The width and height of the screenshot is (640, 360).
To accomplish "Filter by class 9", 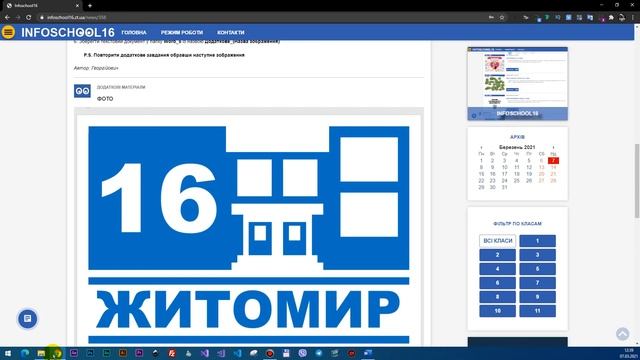I will coord(537,297).
